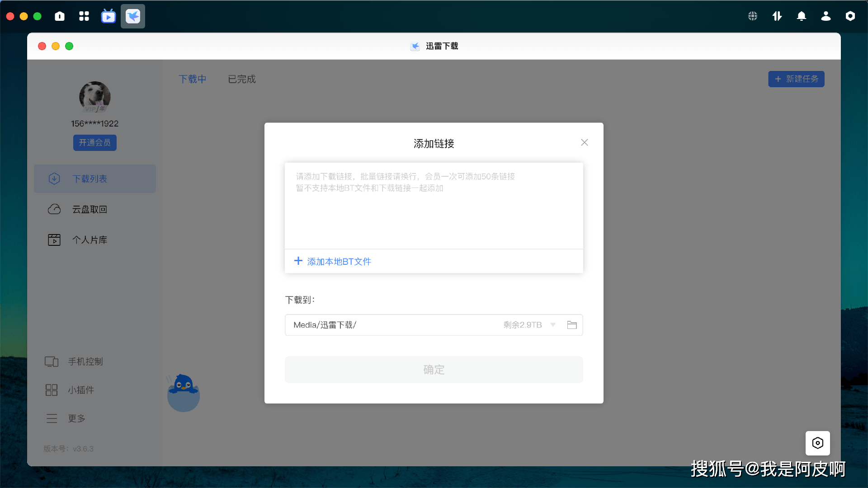Screen dimensions: 868x488
Task: Click the folder browse icon beside download path
Action: pyautogui.click(x=572, y=325)
